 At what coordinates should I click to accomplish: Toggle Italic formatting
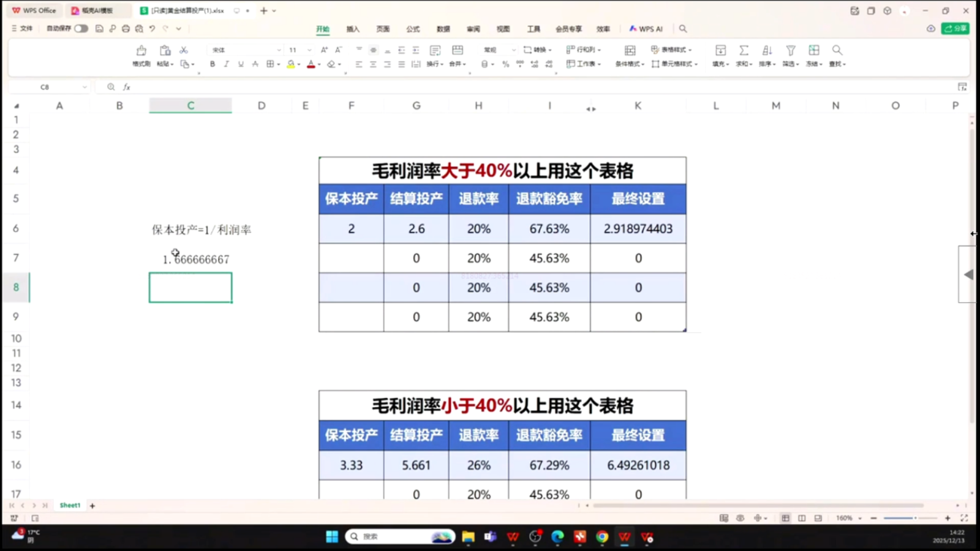[227, 64]
